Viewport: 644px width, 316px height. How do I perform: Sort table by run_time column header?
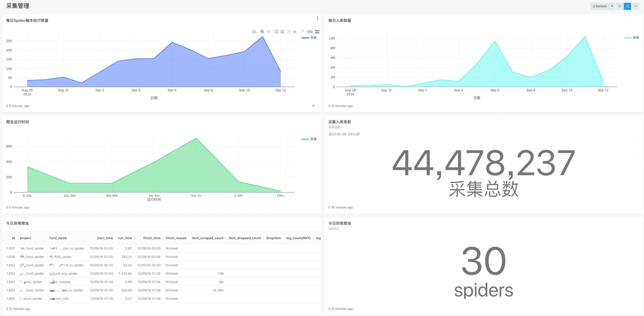125,238
